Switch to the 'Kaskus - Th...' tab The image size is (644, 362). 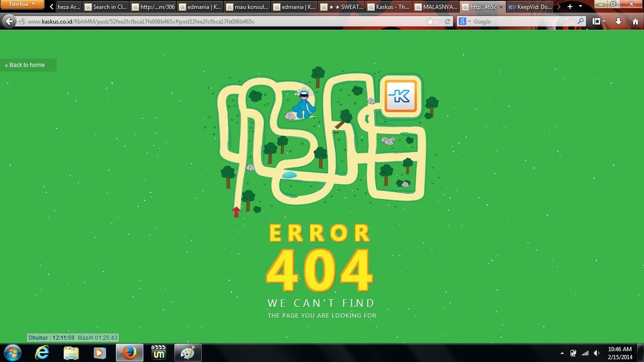pyautogui.click(x=388, y=7)
